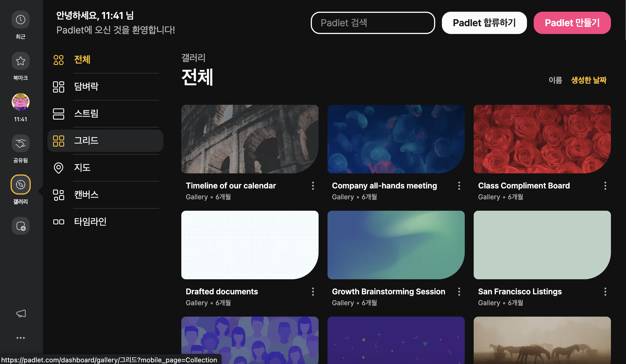
Task: Open the aurora Growth Brainstorming thumbnail
Action: tap(396, 245)
